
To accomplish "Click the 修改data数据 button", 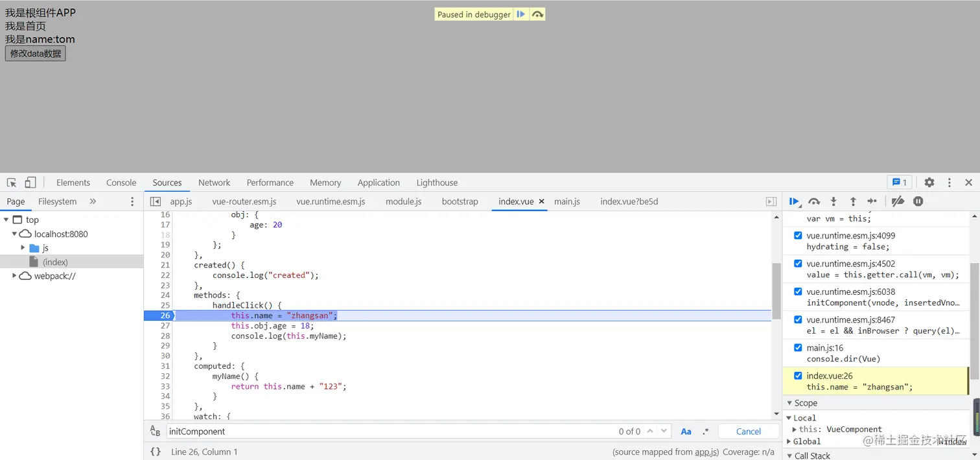I will pos(35,54).
